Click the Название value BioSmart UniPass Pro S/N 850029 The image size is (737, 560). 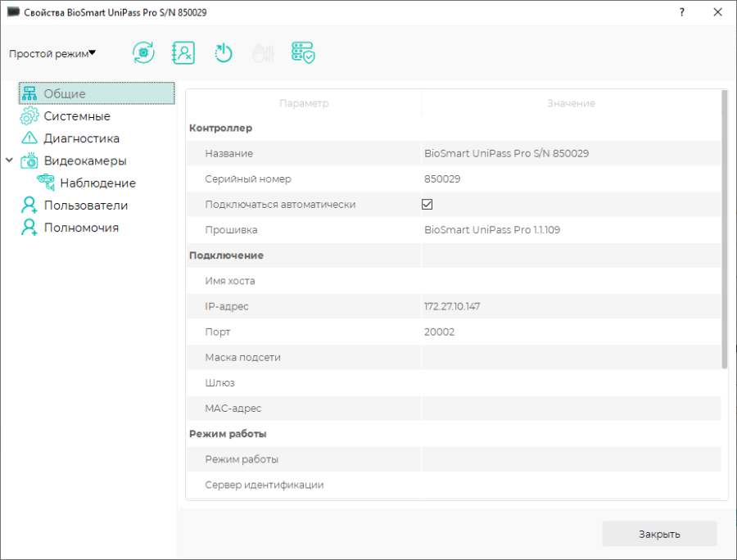coord(507,154)
